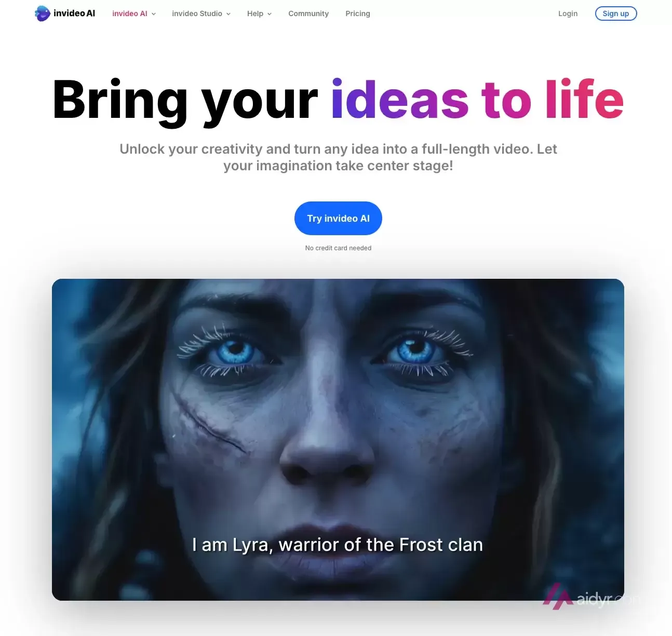Image resolution: width=672 pixels, height=636 pixels.
Task: Expand the chevron next to Help
Action: pos(270,14)
